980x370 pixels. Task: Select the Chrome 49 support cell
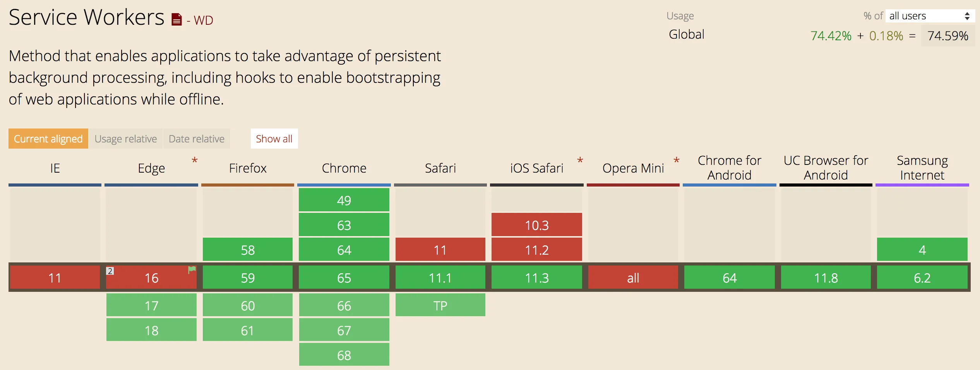pyautogui.click(x=344, y=200)
